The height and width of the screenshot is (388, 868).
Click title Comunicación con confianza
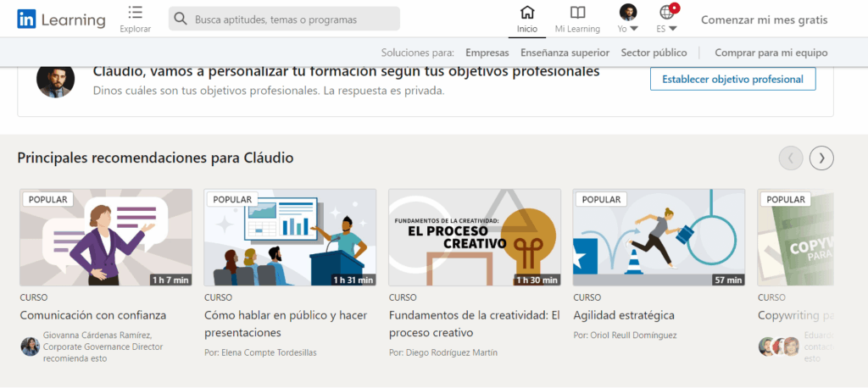(x=93, y=315)
